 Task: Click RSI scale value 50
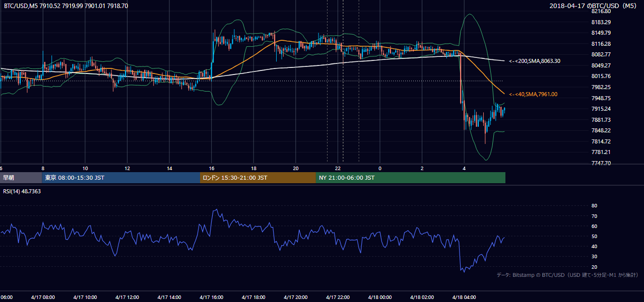(594, 236)
